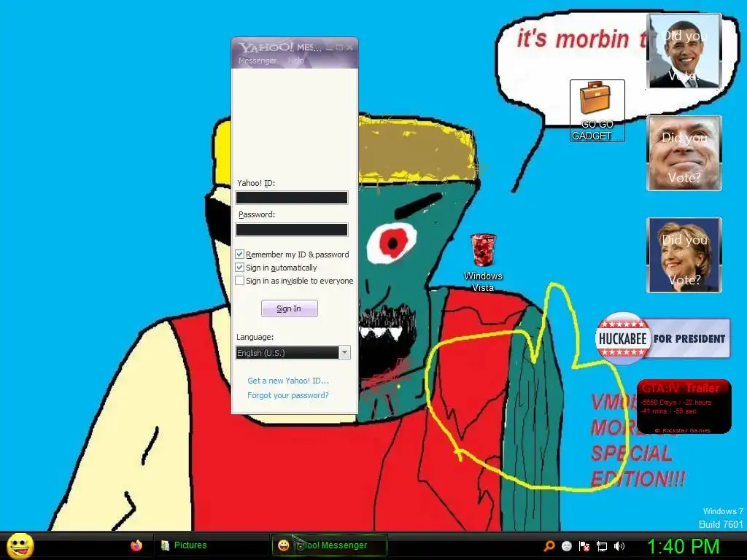Open the volume speaker tray icon

(x=619, y=546)
